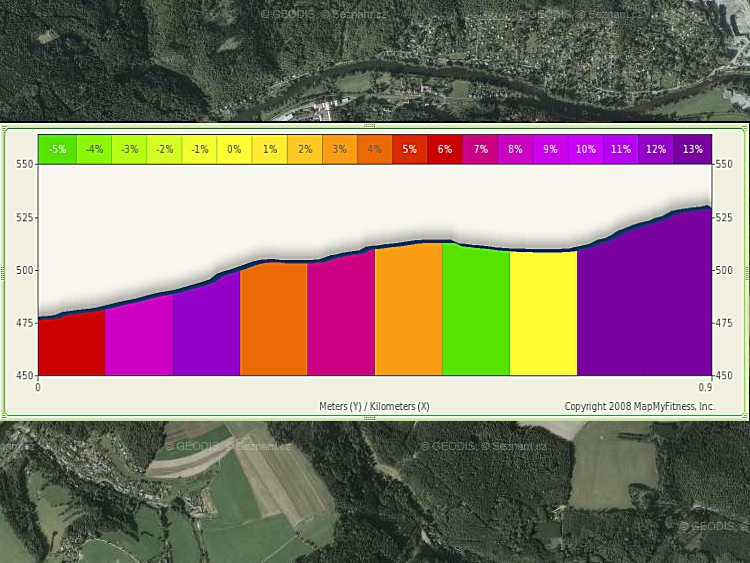Screen dimensions: 750x563
Task: Click the 525 label on the left axis
Action: [24, 217]
